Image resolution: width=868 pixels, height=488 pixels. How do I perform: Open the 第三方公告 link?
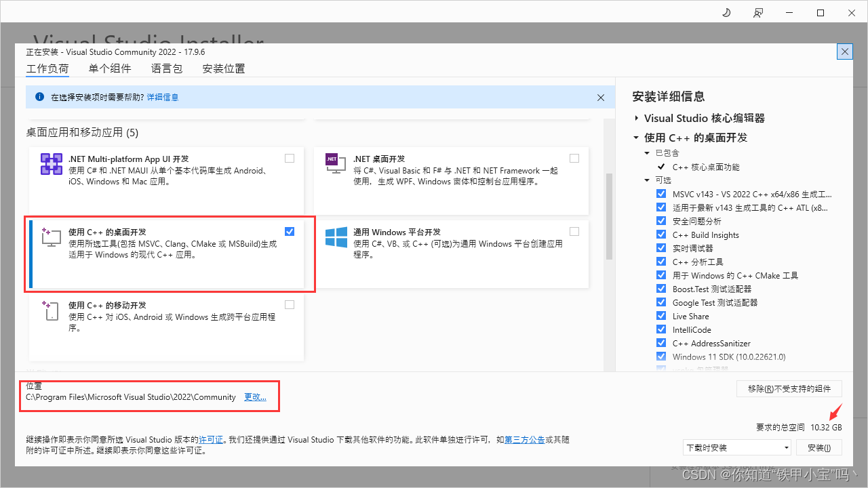click(524, 440)
